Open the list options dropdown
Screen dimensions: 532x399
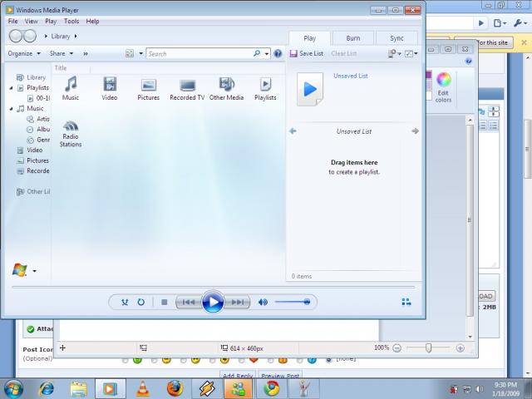(395, 53)
